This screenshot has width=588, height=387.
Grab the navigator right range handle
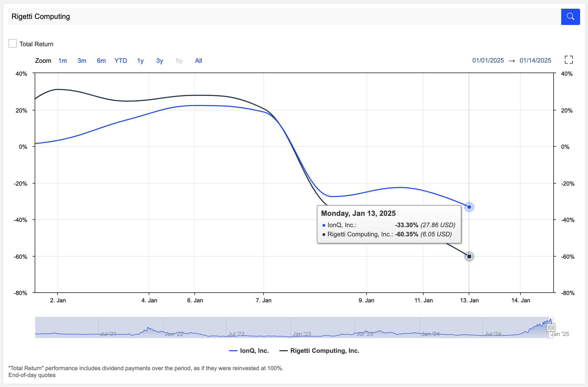[x=553, y=328]
